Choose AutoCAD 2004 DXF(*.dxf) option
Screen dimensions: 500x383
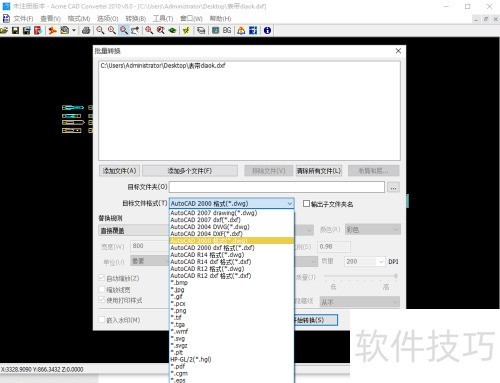point(232,234)
